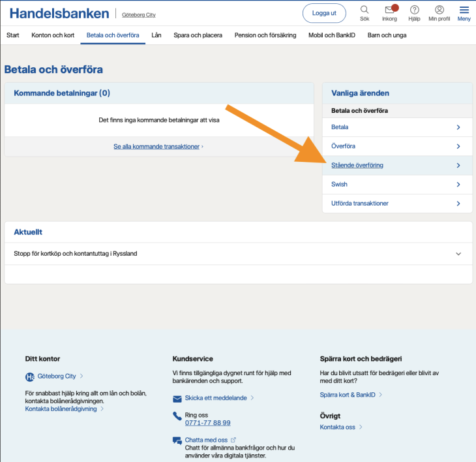Open Göteborg City office link in footer
Viewport: 476px width, 462px height.
point(57,376)
